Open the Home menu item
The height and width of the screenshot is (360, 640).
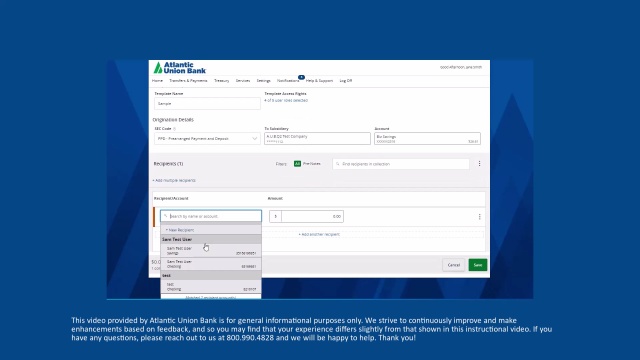tap(157, 81)
